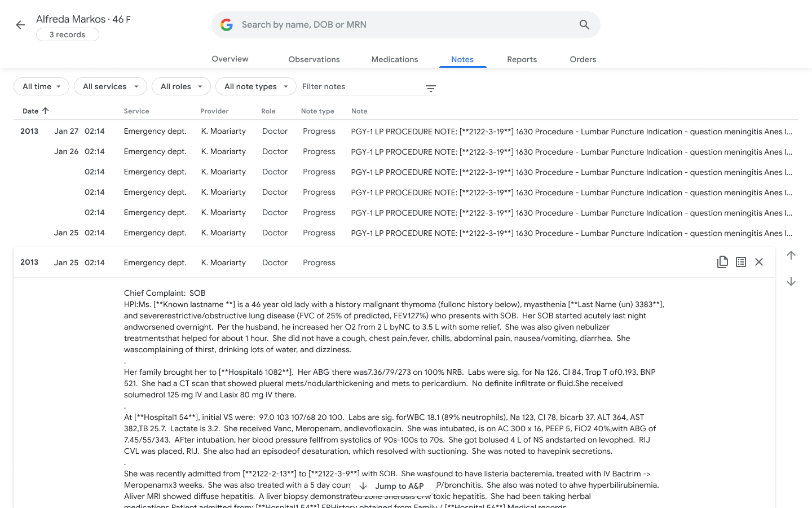
Task: Switch to the Overview tab
Action: tap(230, 59)
